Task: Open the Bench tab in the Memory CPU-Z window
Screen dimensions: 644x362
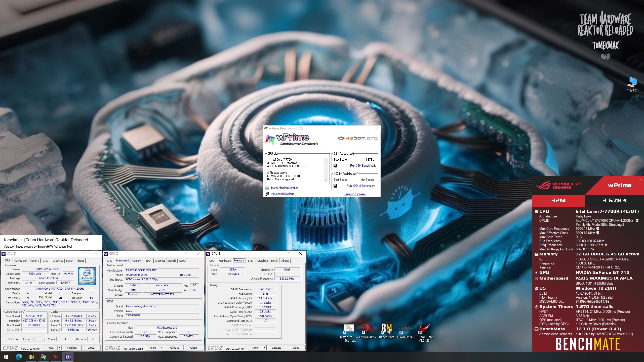Action: [x=274, y=261]
